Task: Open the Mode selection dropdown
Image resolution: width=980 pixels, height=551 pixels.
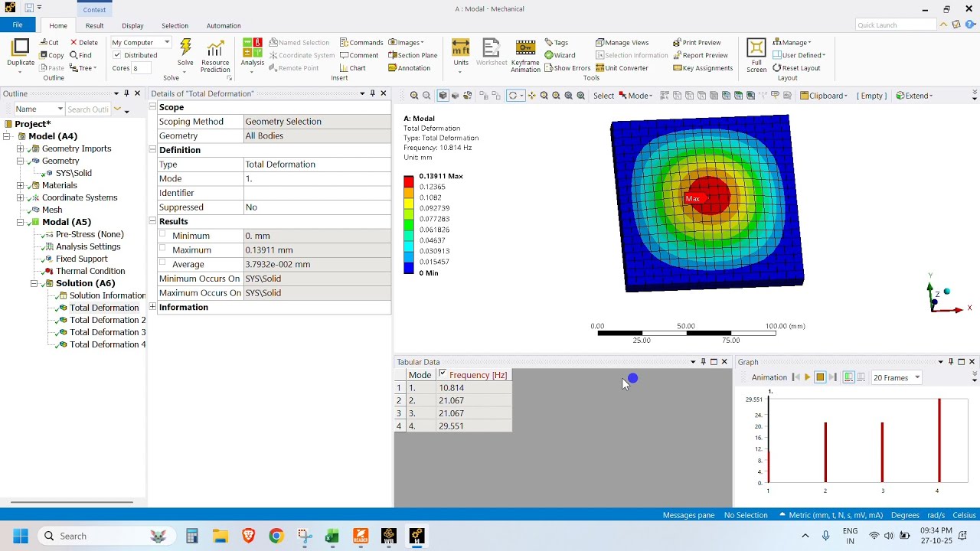Action: click(x=636, y=96)
